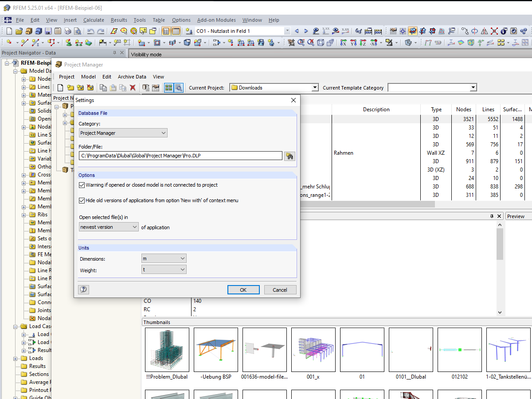The height and width of the screenshot is (399, 532).
Task: Click the undo arrow in the main toolbar
Action: point(90,31)
